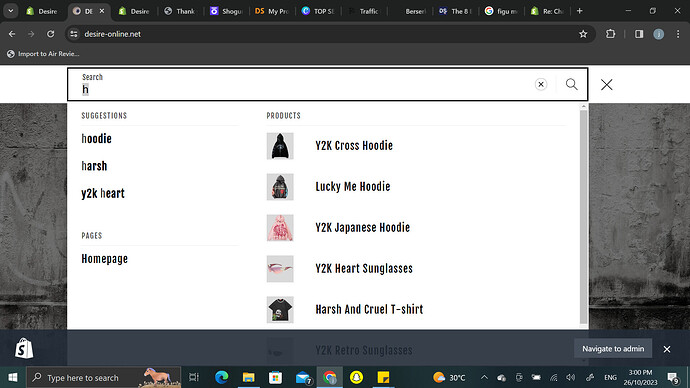690x388 pixels.
Task: Select the 'hoodie' suggestion
Action: (x=96, y=139)
